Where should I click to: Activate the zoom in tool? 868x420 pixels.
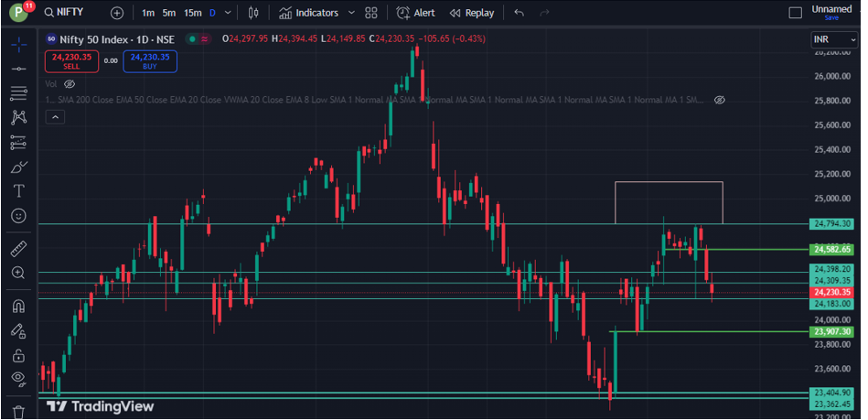tap(19, 273)
